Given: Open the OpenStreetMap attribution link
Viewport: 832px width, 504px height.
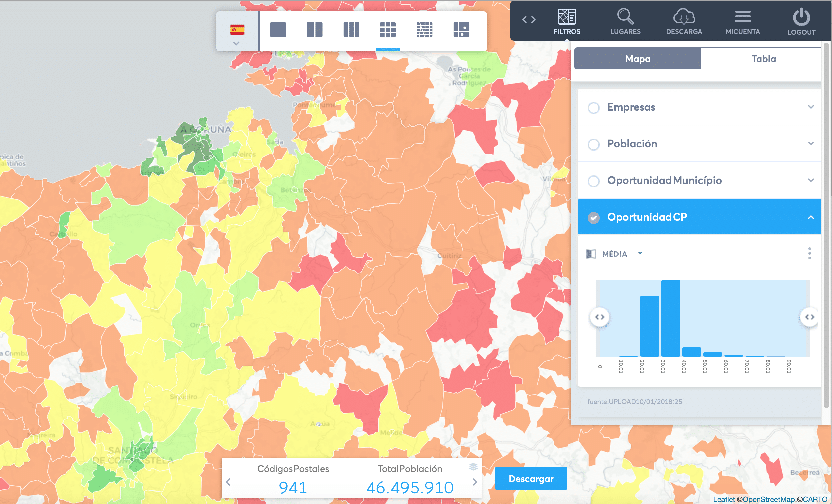Looking at the screenshot, I should pyautogui.click(x=769, y=499).
